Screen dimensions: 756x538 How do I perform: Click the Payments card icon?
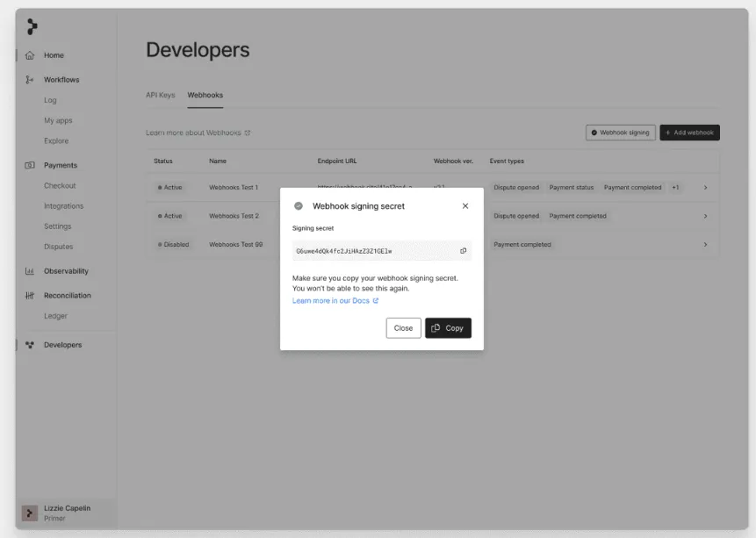[x=29, y=165]
